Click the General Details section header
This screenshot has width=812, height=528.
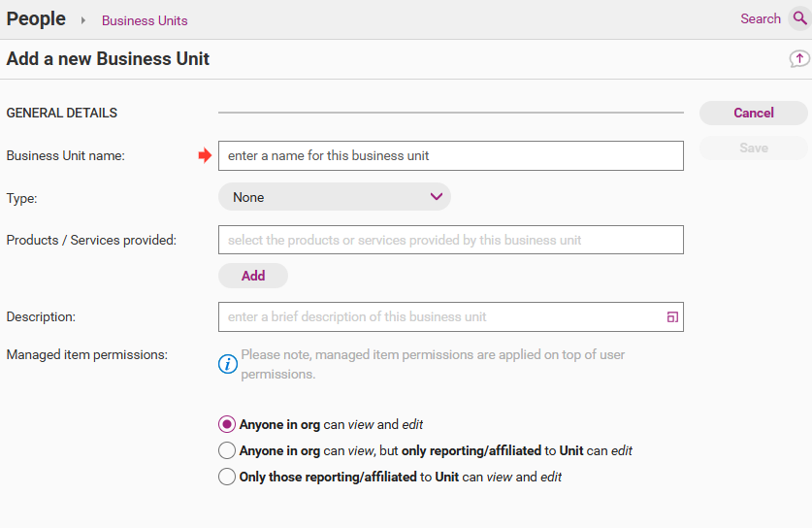(x=62, y=113)
